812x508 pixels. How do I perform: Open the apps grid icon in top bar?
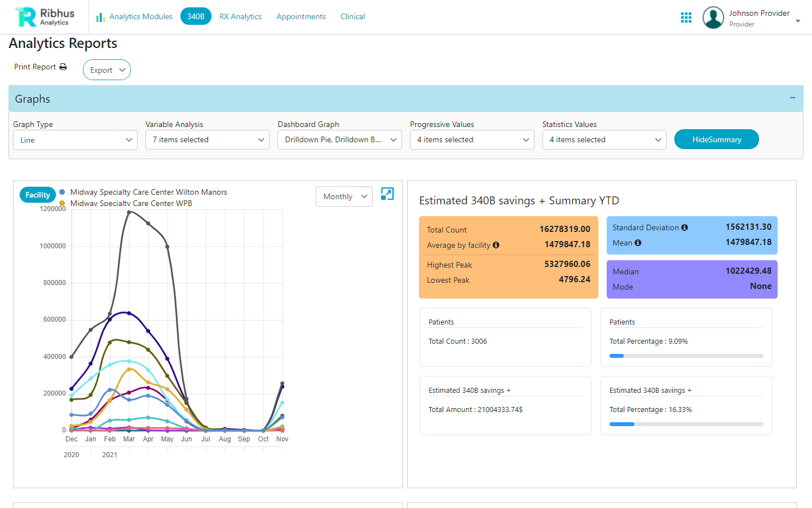tap(686, 17)
